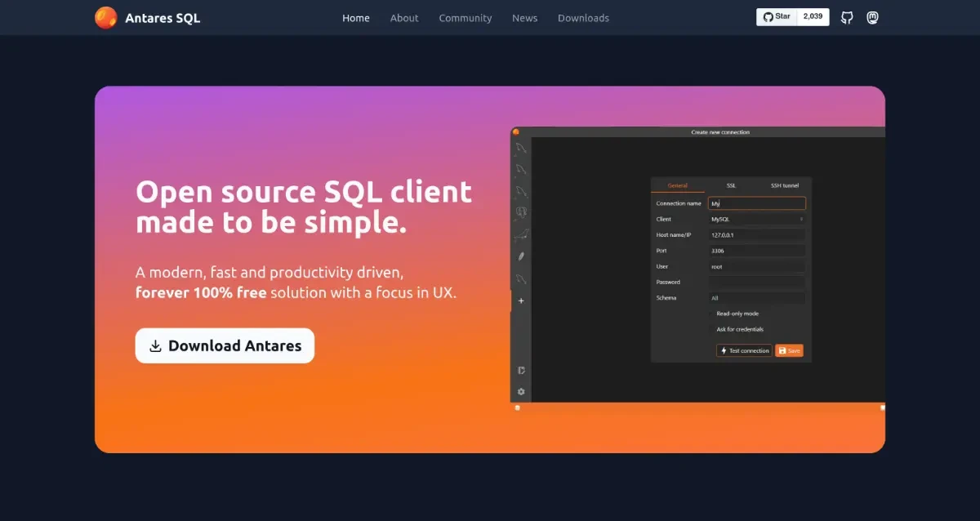This screenshot has width=980, height=521.
Task: Click inside the Connection name field
Action: (x=755, y=203)
